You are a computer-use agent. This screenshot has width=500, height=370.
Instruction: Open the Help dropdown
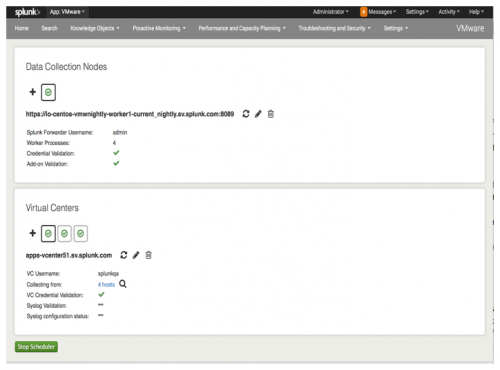(476, 12)
